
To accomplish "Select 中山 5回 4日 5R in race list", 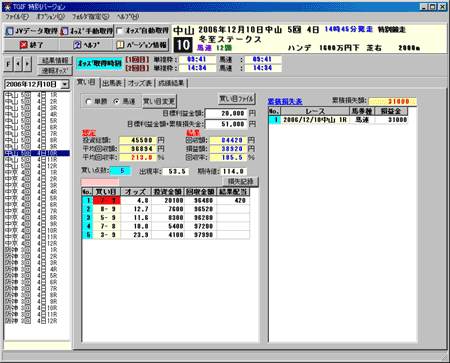I will tap(37, 121).
